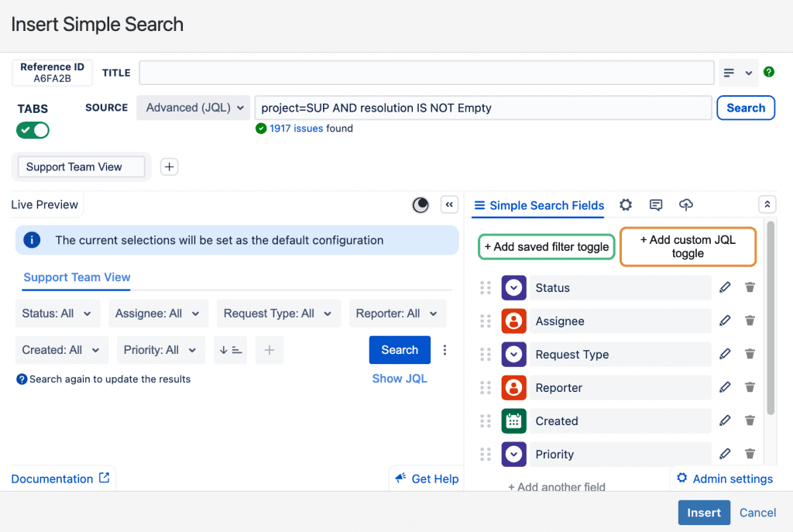The height and width of the screenshot is (532, 793).
Task: Open the Advanced (JQL) source dropdown
Action: coord(193,108)
